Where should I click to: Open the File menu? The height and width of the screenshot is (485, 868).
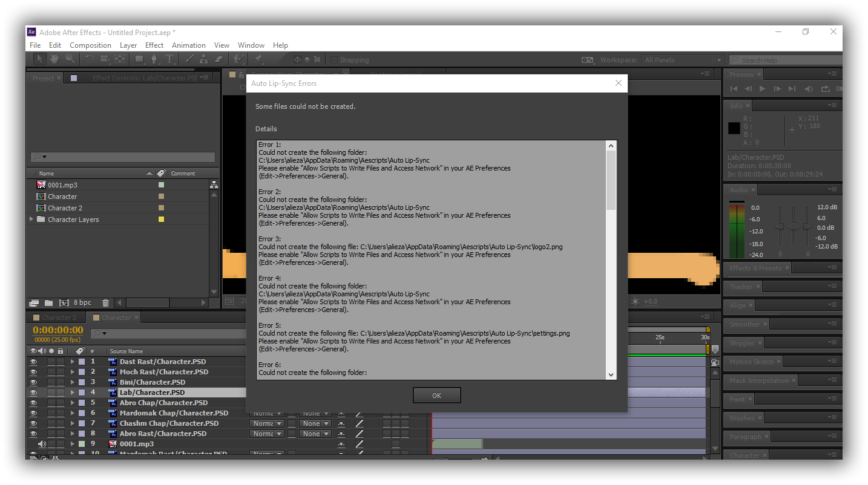click(35, 45)
